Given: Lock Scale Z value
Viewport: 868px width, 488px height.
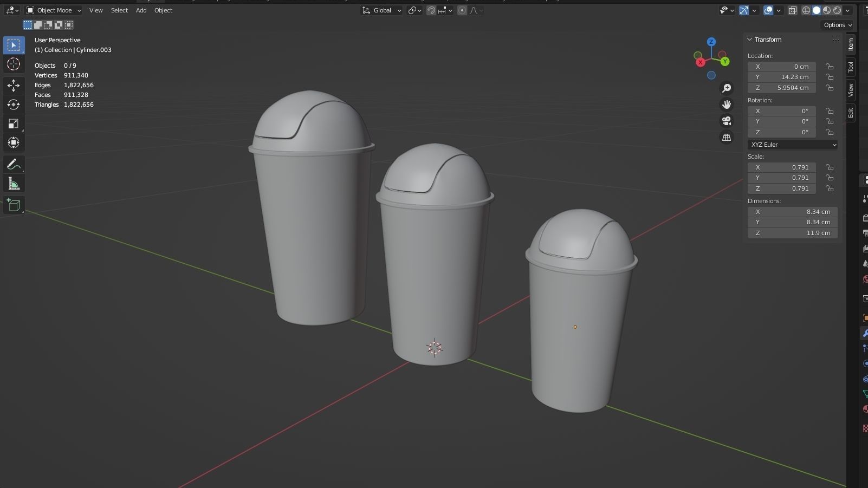Looking at the screenshot, I should click(x=830, y=188).
